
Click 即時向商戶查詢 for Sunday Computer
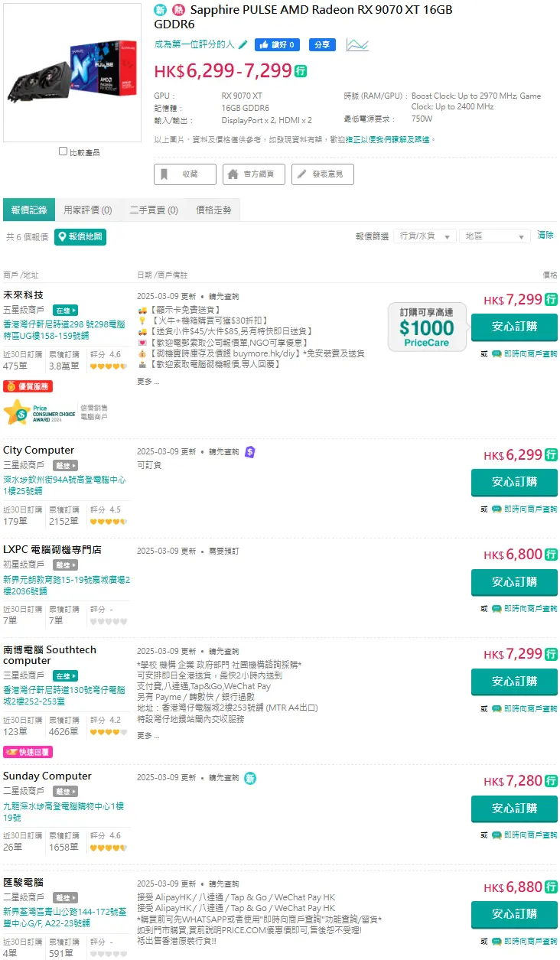pyautogui.click(x=525, y=835)
